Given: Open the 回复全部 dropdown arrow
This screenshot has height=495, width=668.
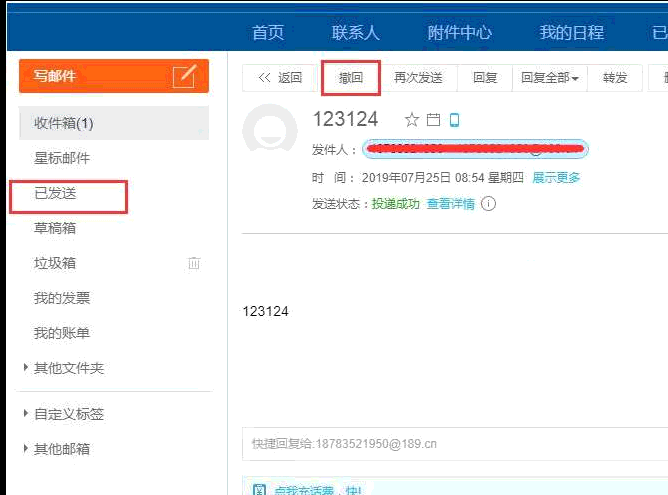Looking at the screenshot, I should 575,79.
